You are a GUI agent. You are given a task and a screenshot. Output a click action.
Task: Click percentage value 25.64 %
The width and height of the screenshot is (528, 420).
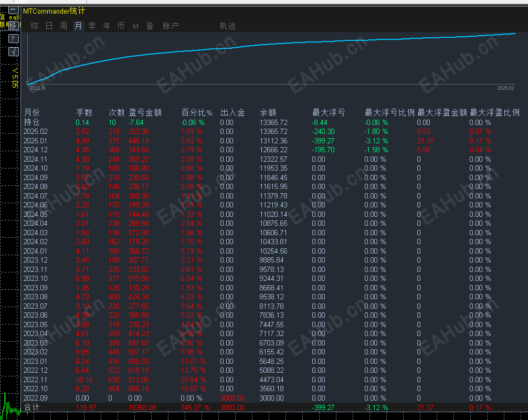[x=194, y=380]
